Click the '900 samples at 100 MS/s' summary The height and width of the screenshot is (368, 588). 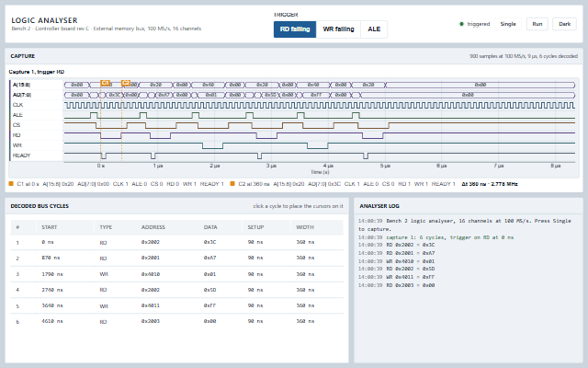[524, 56]
